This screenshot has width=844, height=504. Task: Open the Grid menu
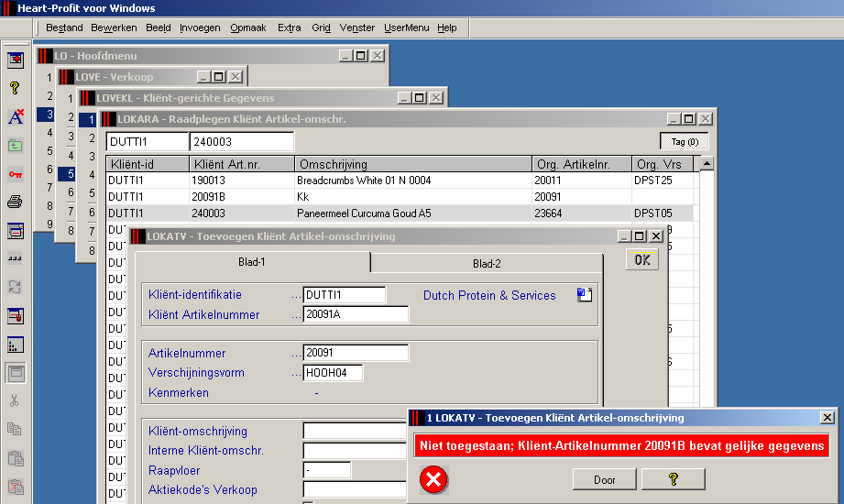click(x=321, y=27)
